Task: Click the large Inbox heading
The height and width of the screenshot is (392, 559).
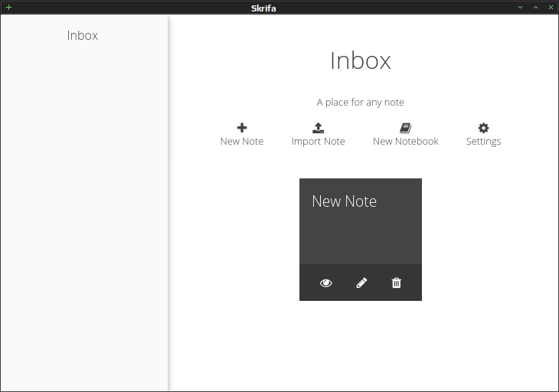Action: [x=361, y=60]
